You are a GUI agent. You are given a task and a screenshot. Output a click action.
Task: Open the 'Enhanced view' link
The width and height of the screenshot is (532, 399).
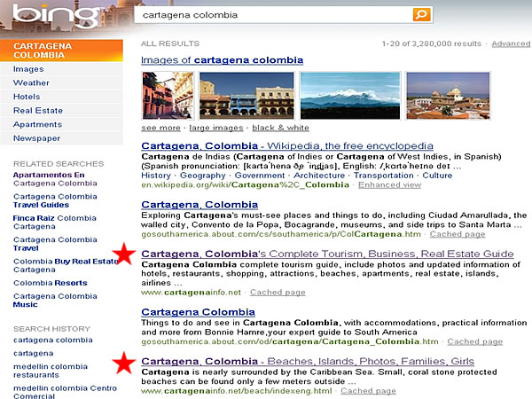[x=389, y=184]
